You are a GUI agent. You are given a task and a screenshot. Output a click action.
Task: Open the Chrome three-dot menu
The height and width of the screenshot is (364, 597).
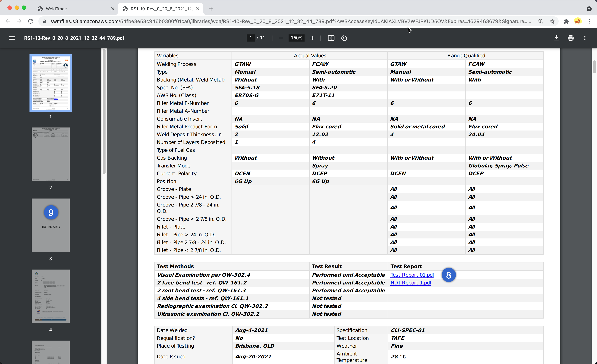click(x=589, y=21)
